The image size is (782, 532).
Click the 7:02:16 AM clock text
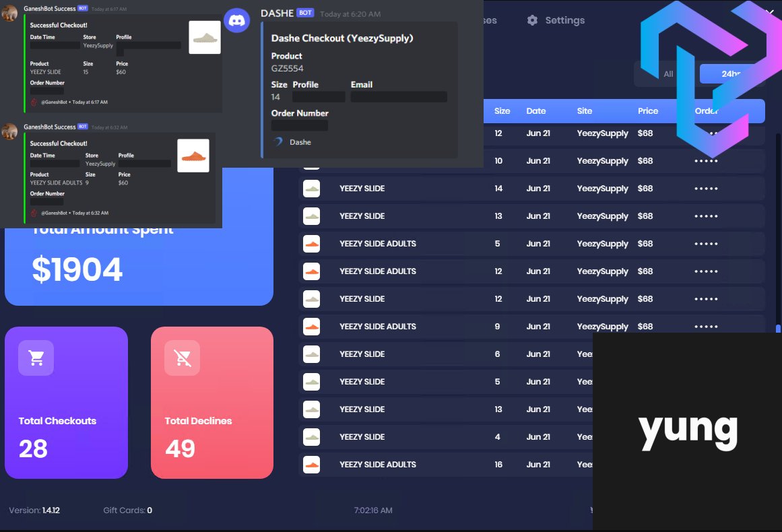373,510
